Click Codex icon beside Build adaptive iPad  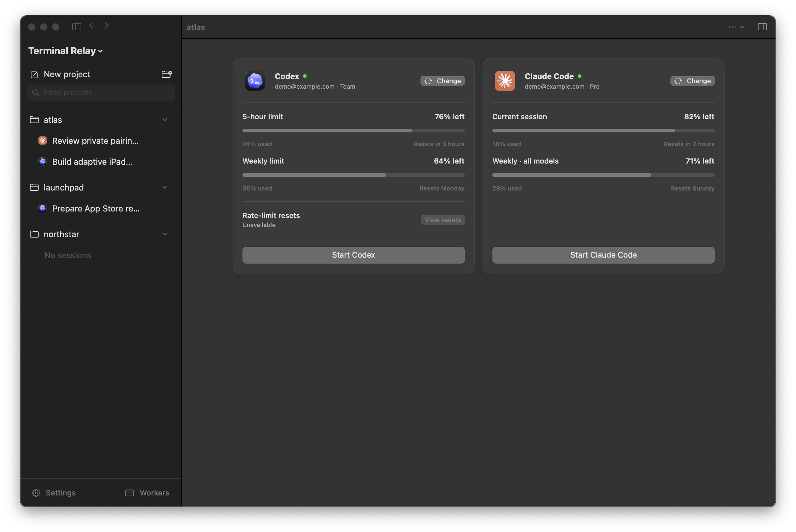pyautogui.click(x=43, y=161)
